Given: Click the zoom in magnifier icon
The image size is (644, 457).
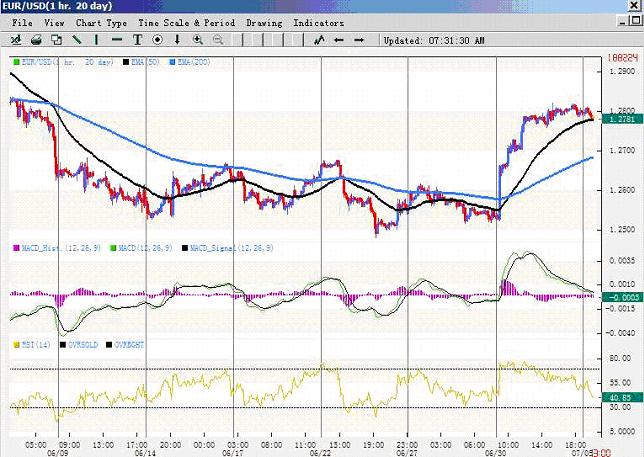Looking at the screenshot, I should coord(198,40).
